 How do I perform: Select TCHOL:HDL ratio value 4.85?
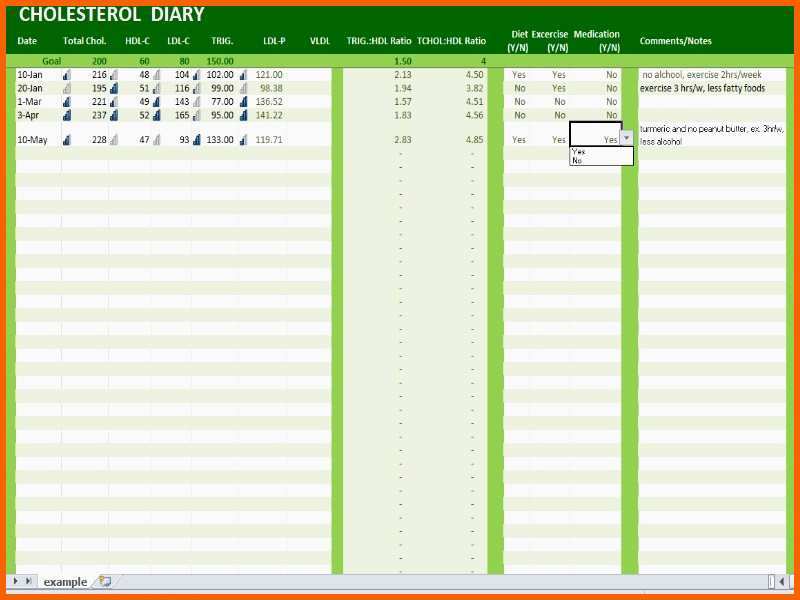pos(474,140)
